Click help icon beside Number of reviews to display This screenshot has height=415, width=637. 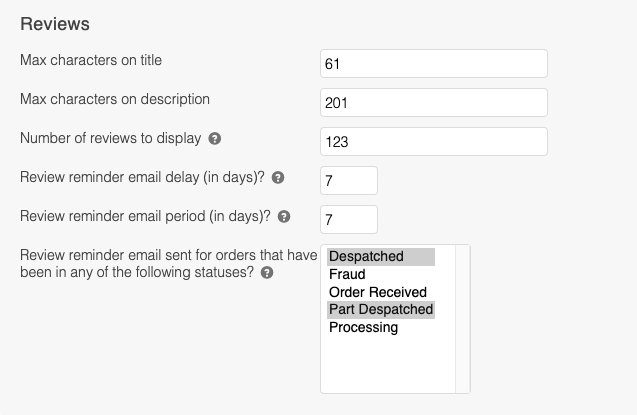point(215,139)
